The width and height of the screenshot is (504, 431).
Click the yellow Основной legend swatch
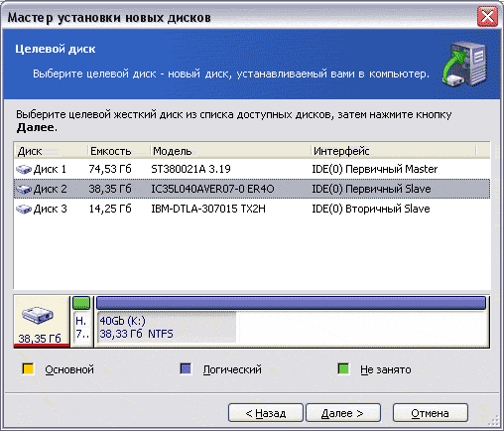28,368
